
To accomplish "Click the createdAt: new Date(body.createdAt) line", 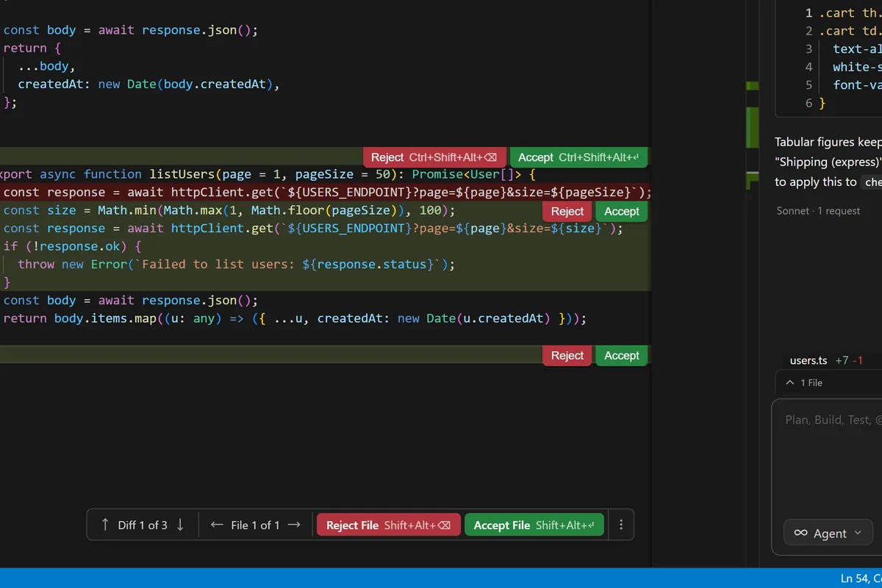I will [149, 84].
